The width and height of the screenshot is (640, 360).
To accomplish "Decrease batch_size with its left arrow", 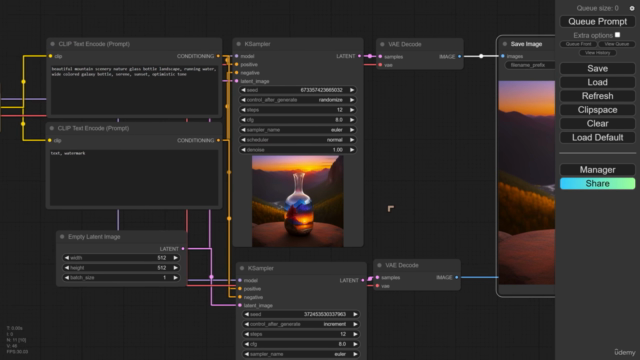I will [67, 278].
